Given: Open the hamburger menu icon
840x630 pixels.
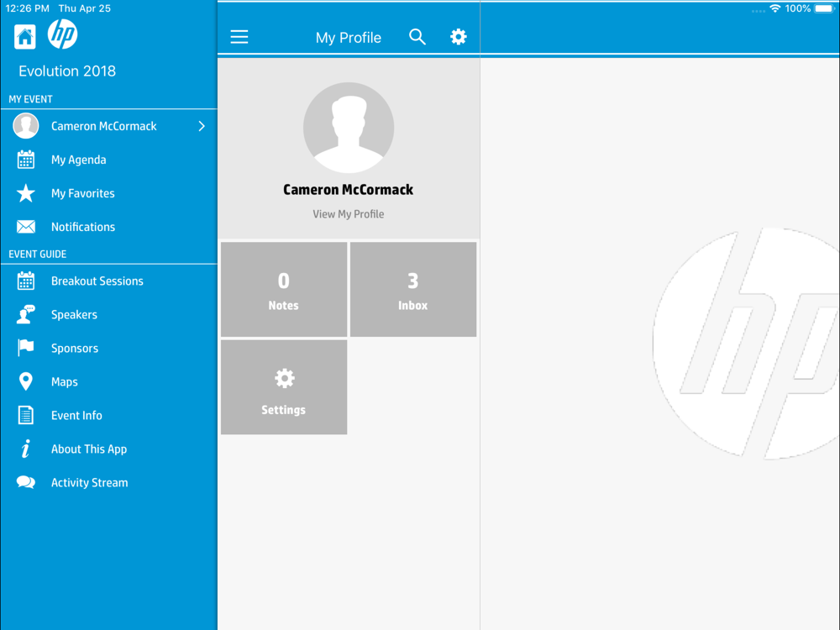Looking at the screenshot, I should coord(239,37).
